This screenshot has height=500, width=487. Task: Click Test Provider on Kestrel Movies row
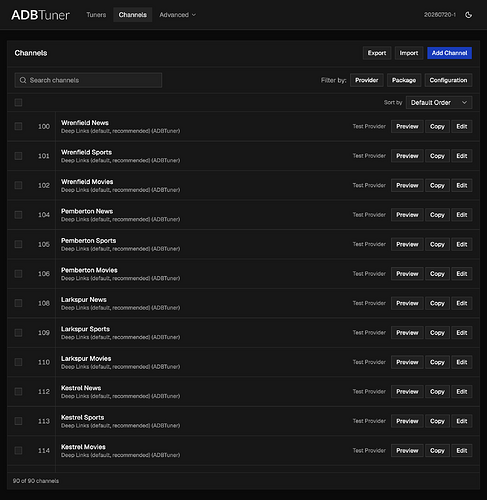[369, 451]
